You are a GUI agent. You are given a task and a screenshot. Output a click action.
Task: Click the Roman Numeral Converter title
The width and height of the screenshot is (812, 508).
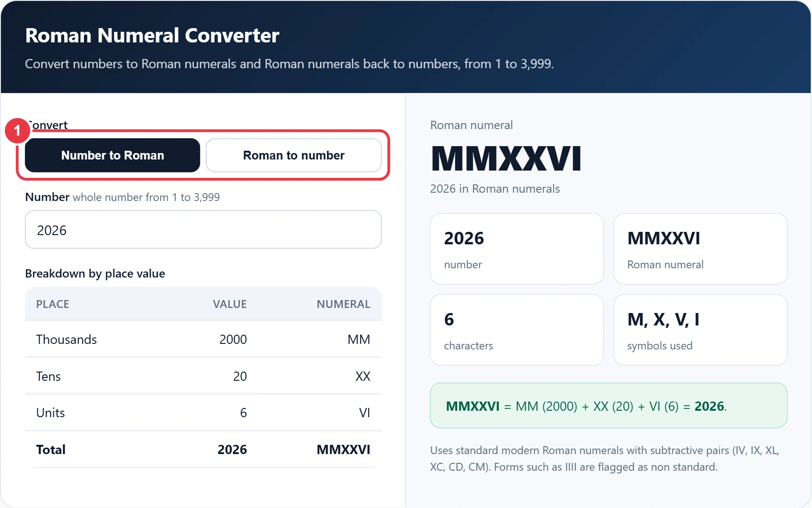152,35
